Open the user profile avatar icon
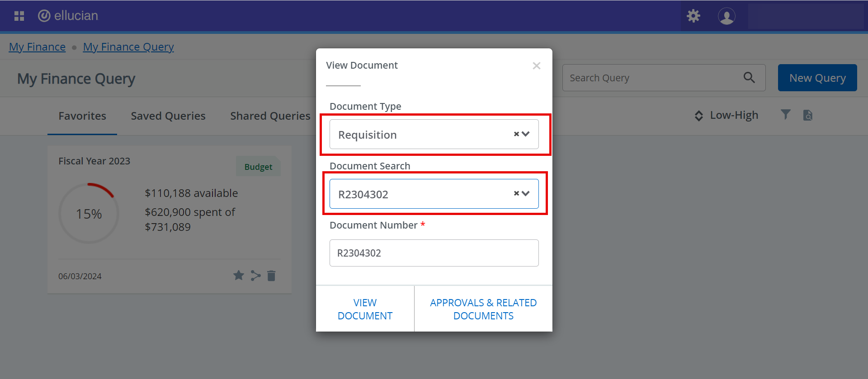The height and width of the screenshot is (379, 868). [726, 16]
